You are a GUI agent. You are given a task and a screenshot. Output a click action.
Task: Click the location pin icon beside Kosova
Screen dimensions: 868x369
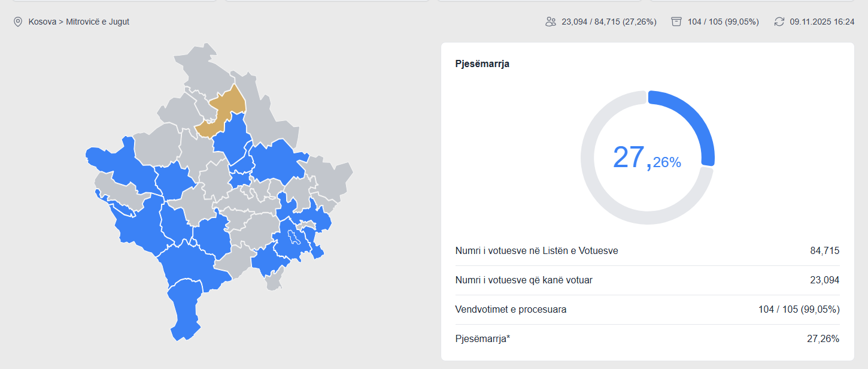tap(18, 22)
